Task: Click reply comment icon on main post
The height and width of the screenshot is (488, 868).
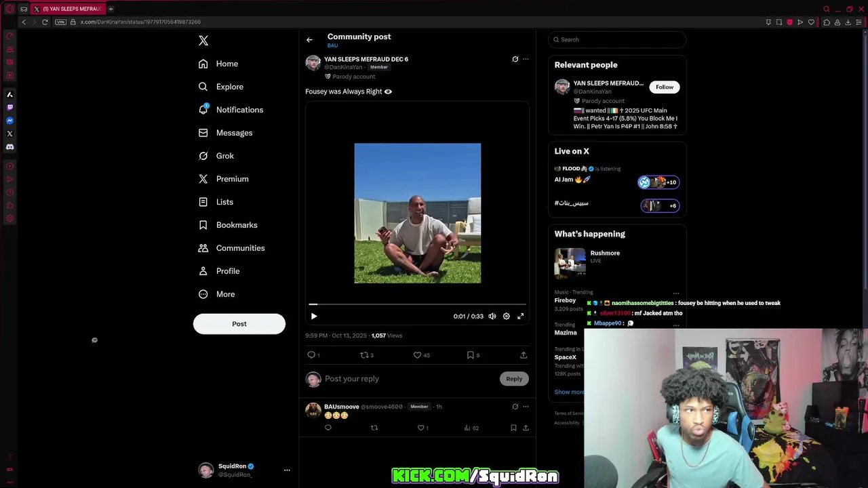Action: pos(312,354)
